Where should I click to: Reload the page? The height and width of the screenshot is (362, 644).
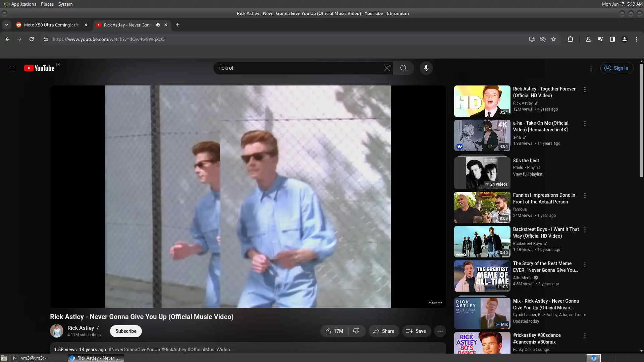pos(32,39)
